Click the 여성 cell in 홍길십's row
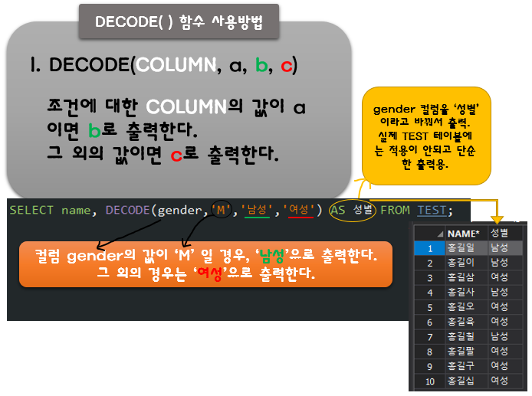532x396 pixels. click(x=505, y=381)
